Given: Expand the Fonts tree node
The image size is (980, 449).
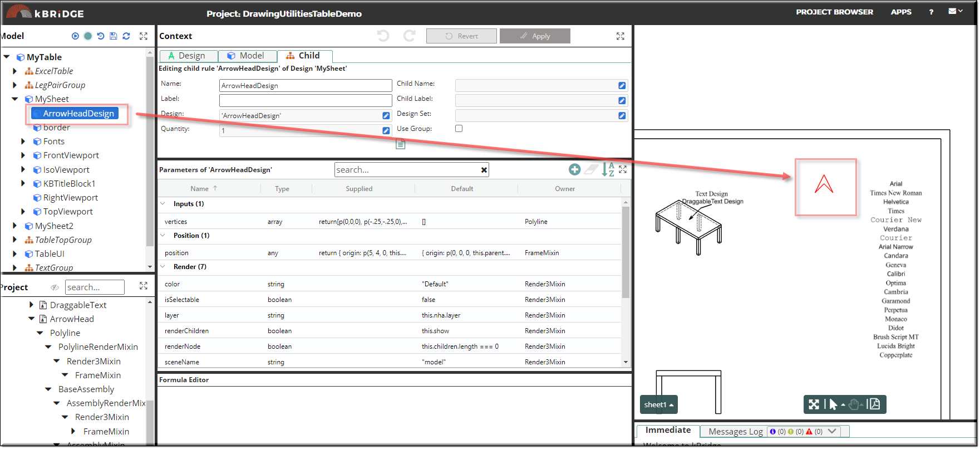Looking at the screenshot, I should point(23,141).
